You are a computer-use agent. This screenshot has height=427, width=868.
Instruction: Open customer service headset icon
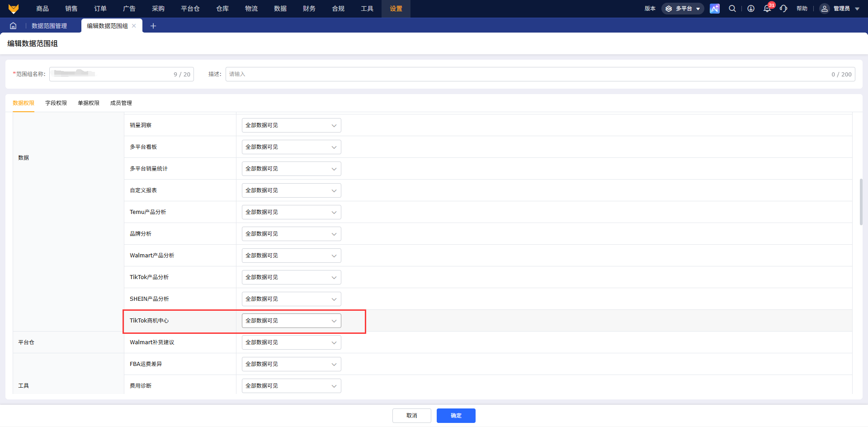(784, 9)
